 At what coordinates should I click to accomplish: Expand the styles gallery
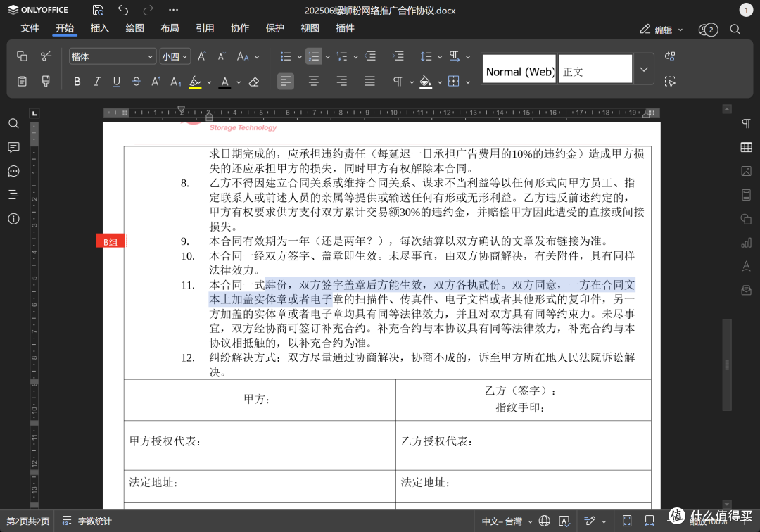[x=644, y=69]
